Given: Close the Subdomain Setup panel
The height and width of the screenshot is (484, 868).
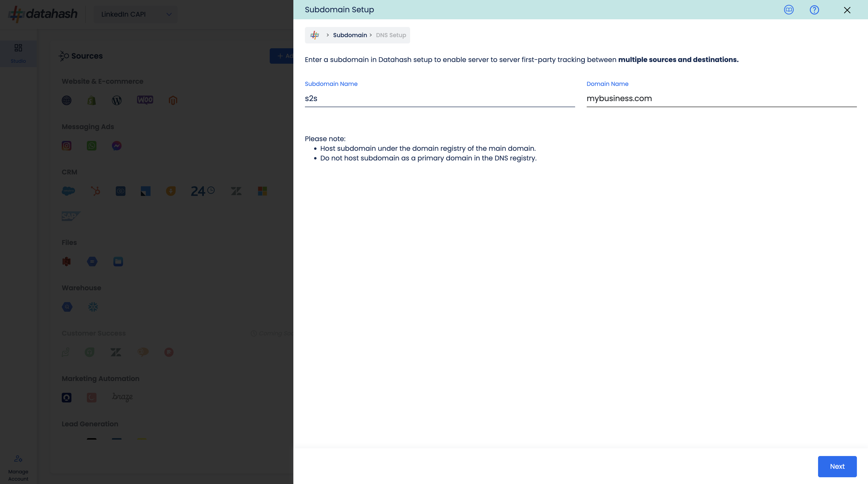Looking at the screenshot, I should 847,10.
